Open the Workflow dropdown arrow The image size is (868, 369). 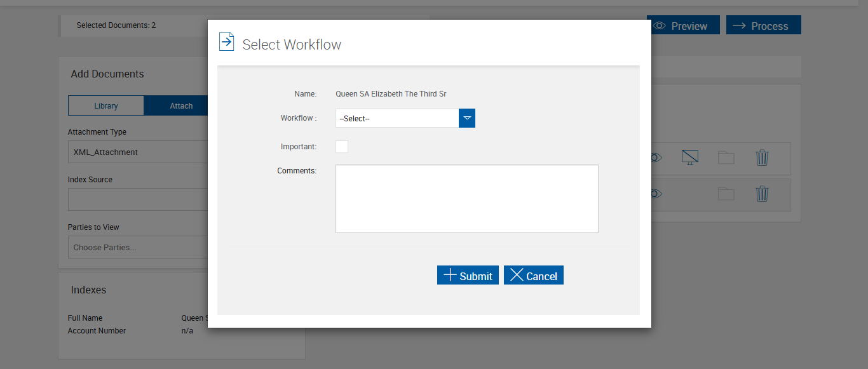[467, 118]
